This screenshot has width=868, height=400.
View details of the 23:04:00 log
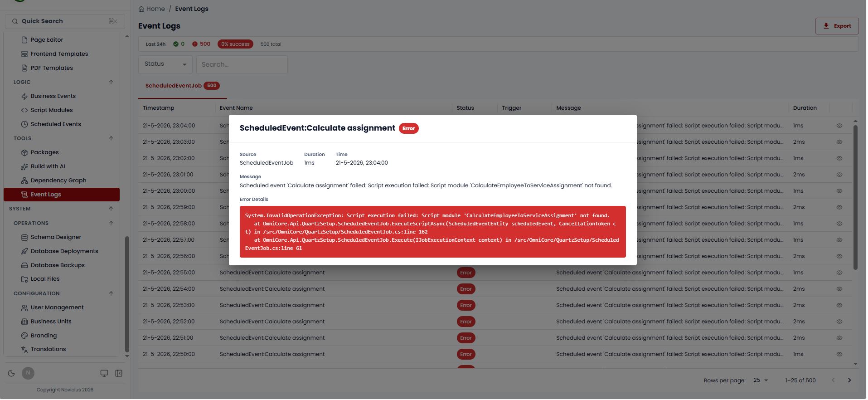(x=839, y=126)
